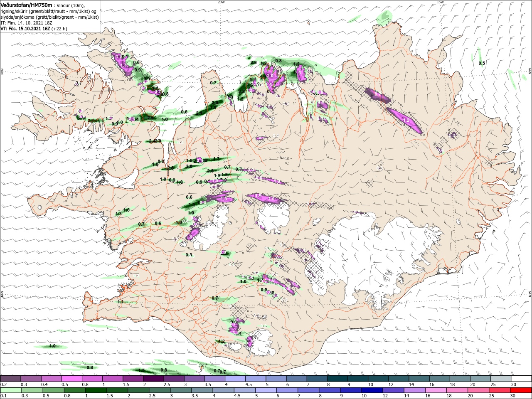Select the palest green rain legend swatch
Viewport: 532px width, 399px height.
click(10, 390)
